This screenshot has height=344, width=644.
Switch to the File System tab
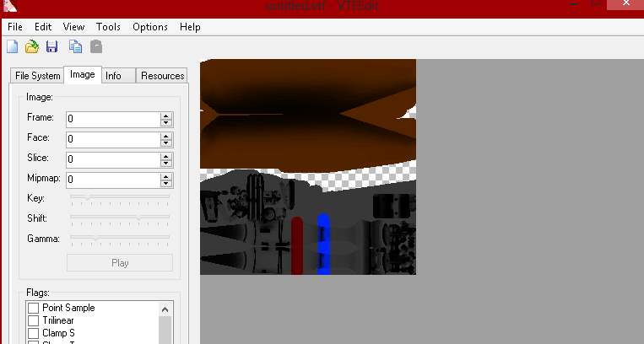coord(37,76)
